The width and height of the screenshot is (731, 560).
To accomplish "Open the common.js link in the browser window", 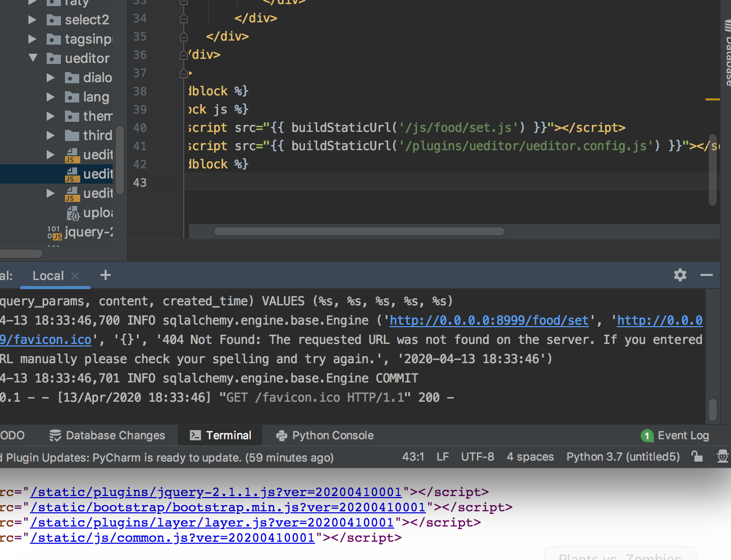I will [x=173, y=538].
